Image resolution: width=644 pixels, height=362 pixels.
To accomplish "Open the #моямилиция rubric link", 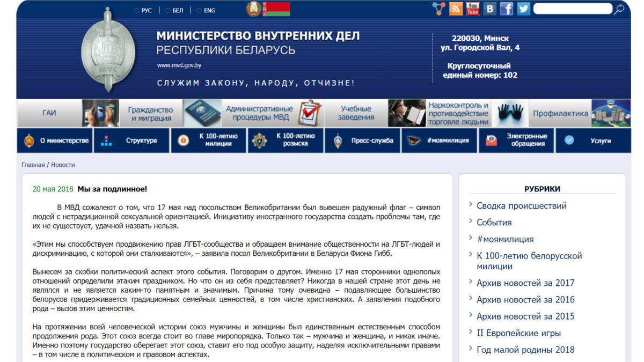I will [x=505, y=239].
